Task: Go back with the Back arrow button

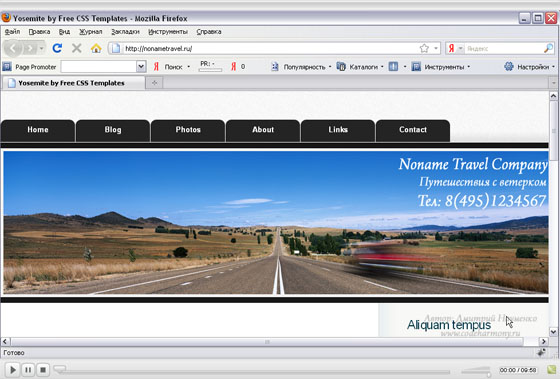Action: coord(13,48)
